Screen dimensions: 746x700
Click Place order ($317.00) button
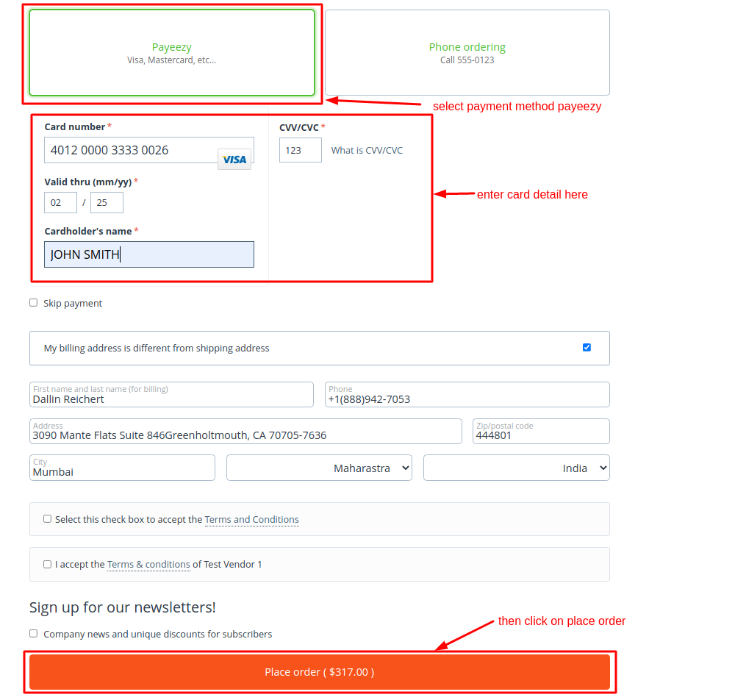pos(319,672)
